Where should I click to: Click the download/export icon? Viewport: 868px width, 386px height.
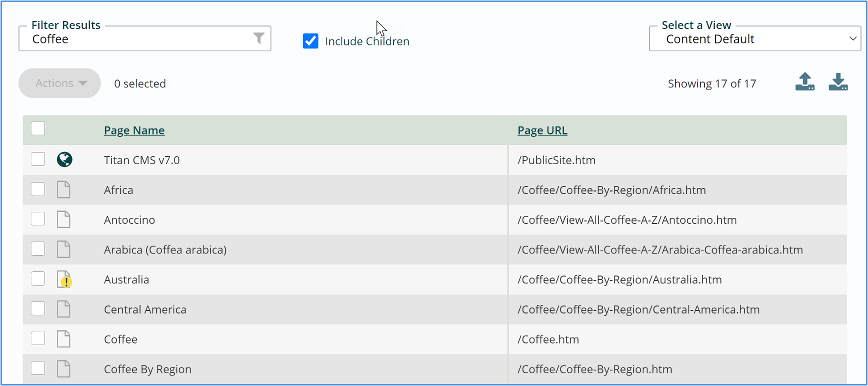(838, 82)
